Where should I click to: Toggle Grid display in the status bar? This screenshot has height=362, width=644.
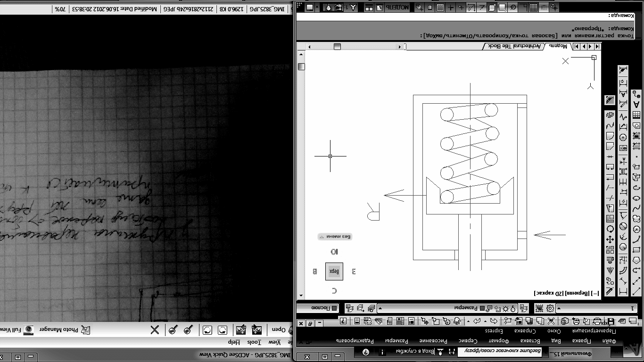pos(534,8)
